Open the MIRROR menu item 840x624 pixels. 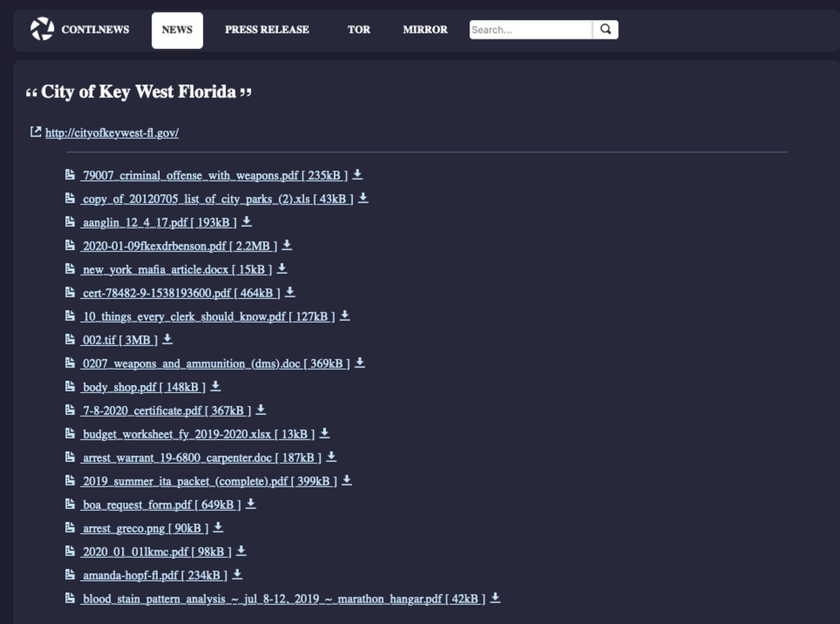coord(425,29)
